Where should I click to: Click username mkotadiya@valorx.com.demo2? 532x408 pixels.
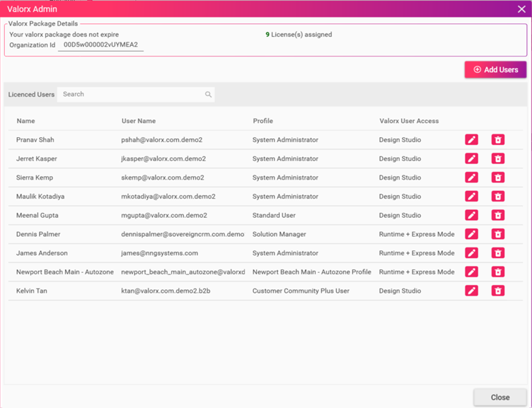click(168, 197)
